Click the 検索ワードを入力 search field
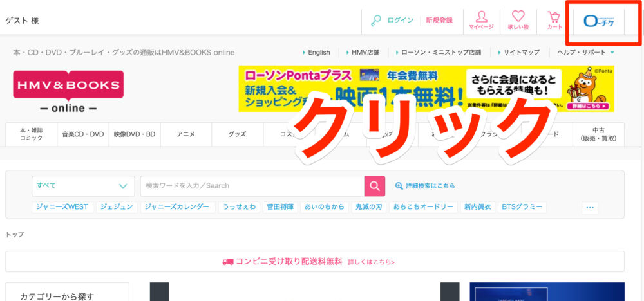This screenshot has height=301, width=644. click(x=252, y=186)
